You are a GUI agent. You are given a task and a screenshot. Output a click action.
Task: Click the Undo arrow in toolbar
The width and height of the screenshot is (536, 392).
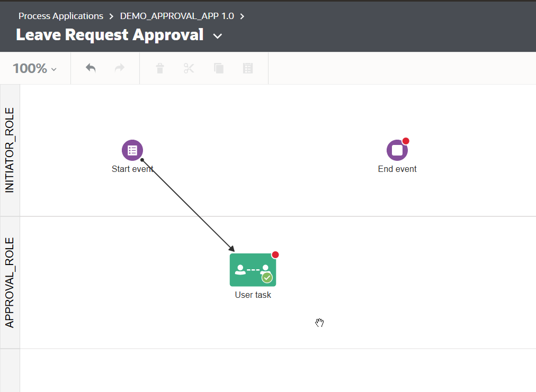pyautogui.click(x=91, y=68)
